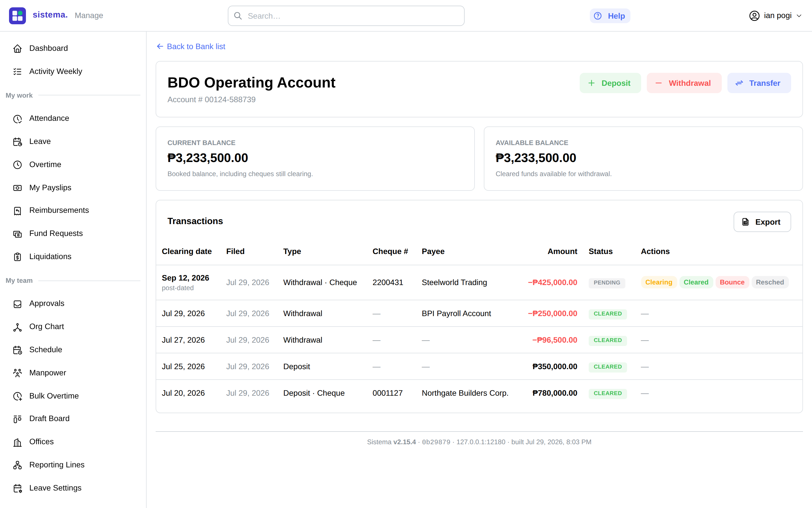Open Dashboard home icon
Viewport: 812px width, 508px height.
pos(17,48)
